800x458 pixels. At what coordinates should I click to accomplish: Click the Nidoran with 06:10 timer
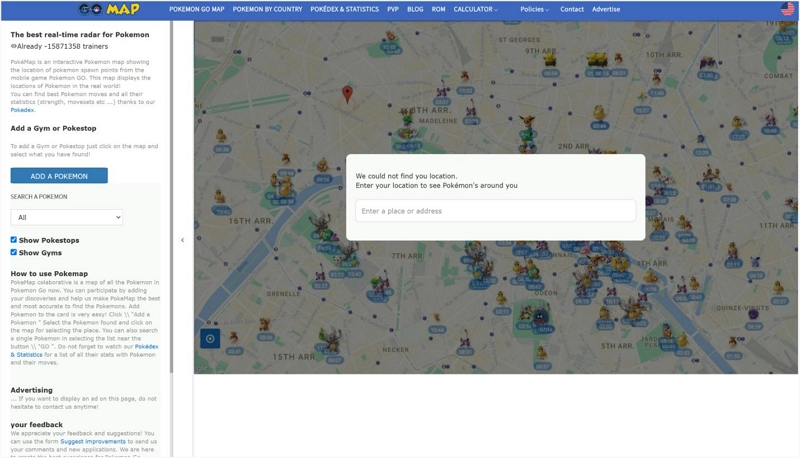[755, 262]
